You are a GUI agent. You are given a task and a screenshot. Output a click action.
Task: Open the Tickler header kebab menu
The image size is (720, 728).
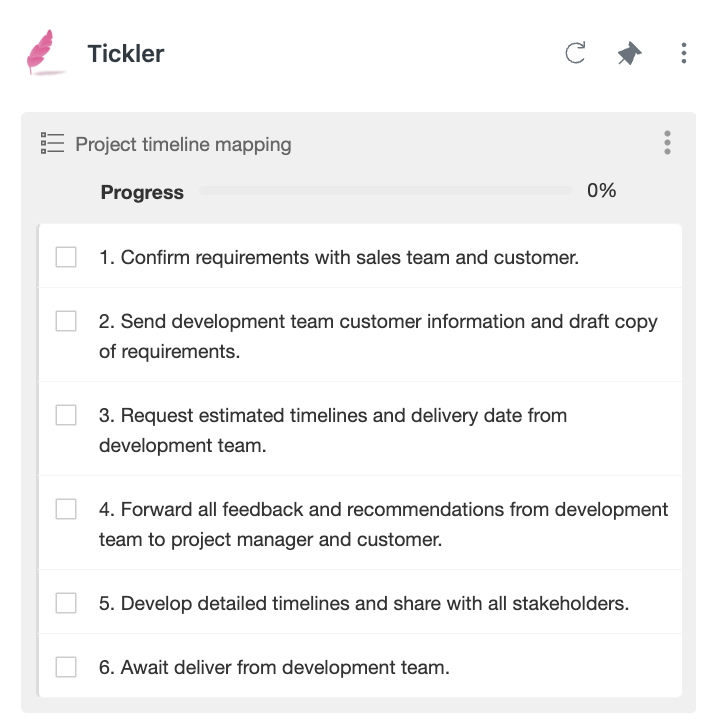[x=684, y=53]
